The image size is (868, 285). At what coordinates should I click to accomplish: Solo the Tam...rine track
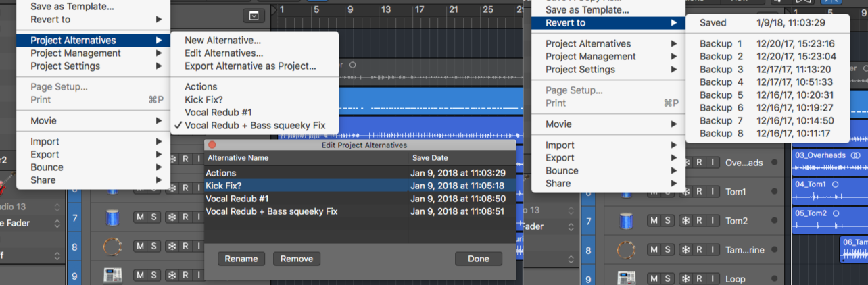click(667, 249)
